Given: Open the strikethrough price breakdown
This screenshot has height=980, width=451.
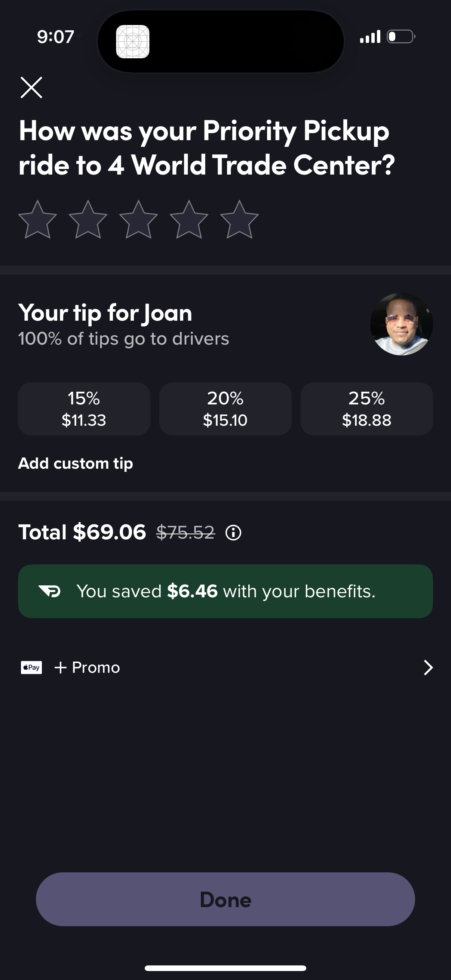Looking at the screenshot, I should 185,533.
